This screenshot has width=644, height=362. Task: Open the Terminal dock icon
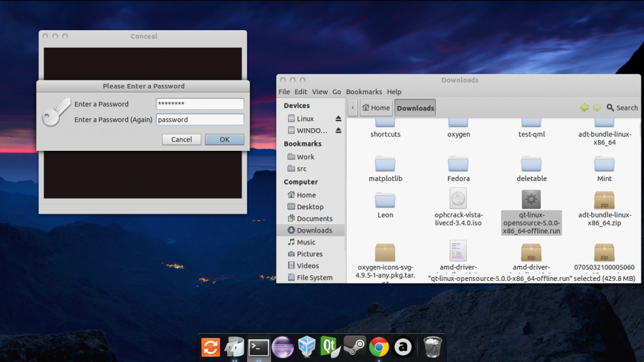pos(258,346)
